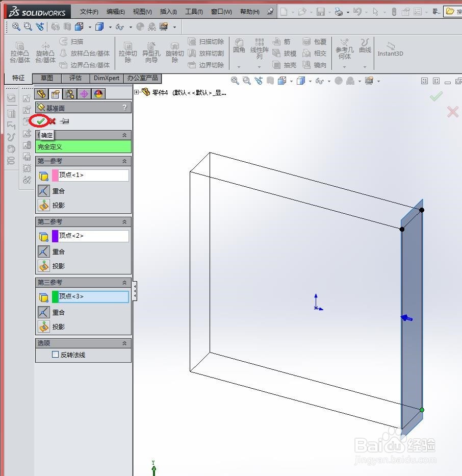Collapse the message section above 完全定义

[124, 135]
